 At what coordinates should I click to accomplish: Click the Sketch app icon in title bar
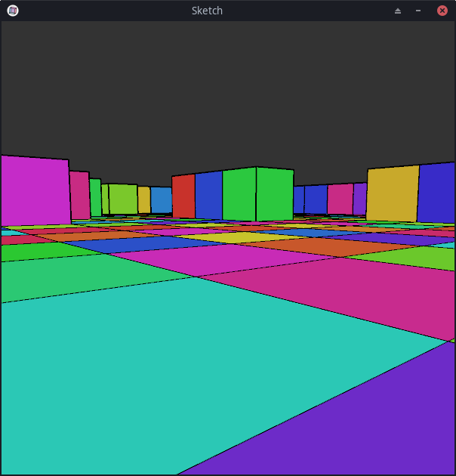12,11
